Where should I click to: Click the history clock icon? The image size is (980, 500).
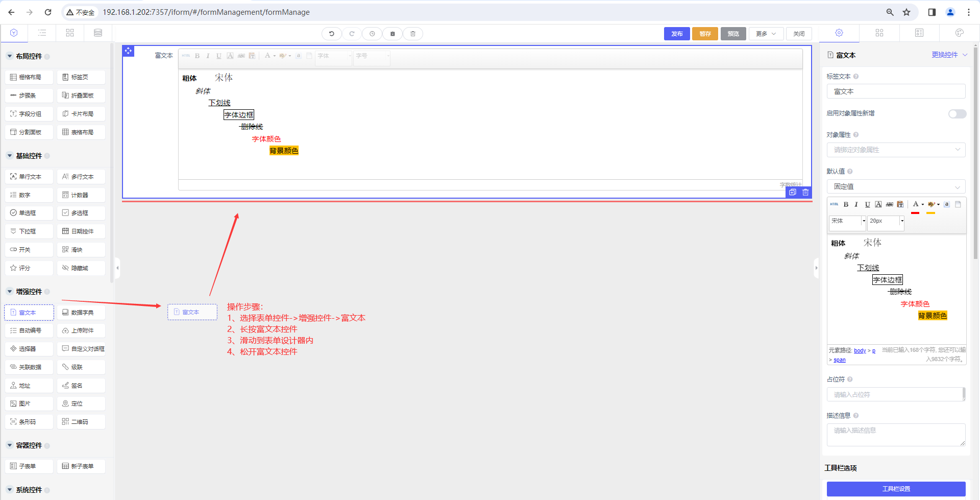tap(372, 34)
